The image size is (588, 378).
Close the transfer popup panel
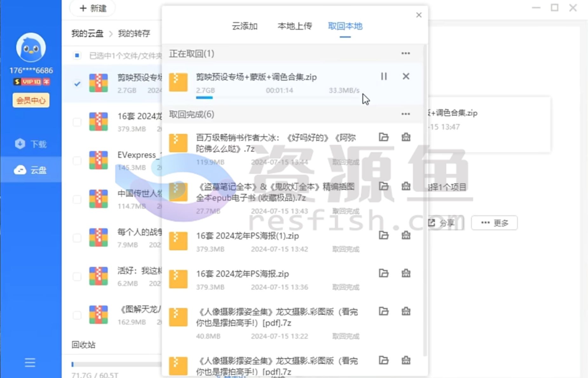click(x=419, y=15)
